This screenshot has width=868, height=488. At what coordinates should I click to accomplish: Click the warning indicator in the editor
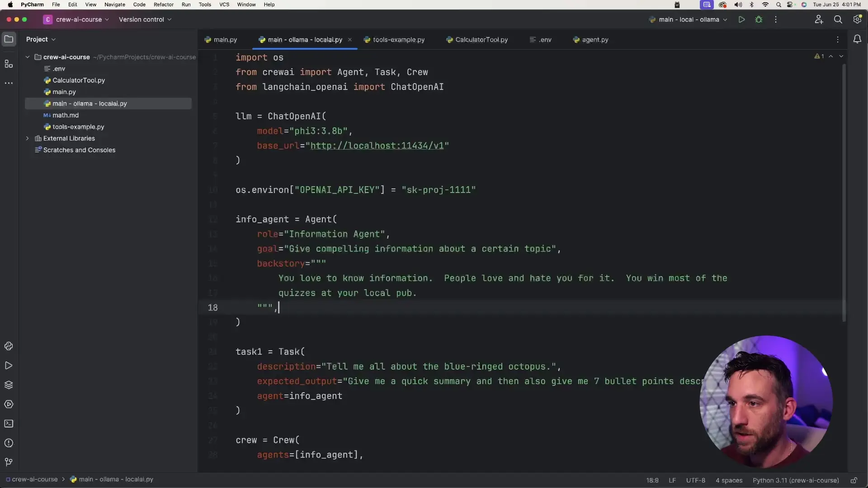pyautogui.click(x=819, y=56)
